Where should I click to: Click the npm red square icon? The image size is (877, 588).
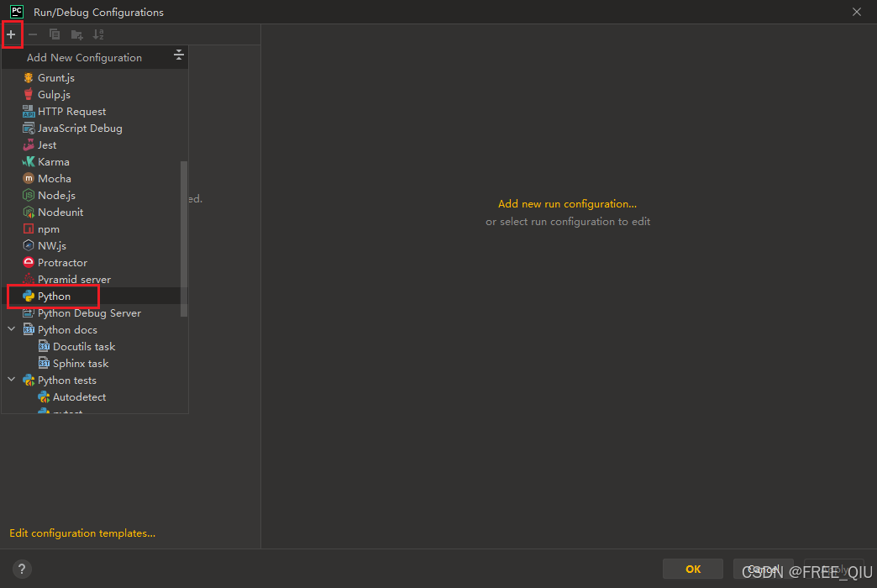pos(29,228)
